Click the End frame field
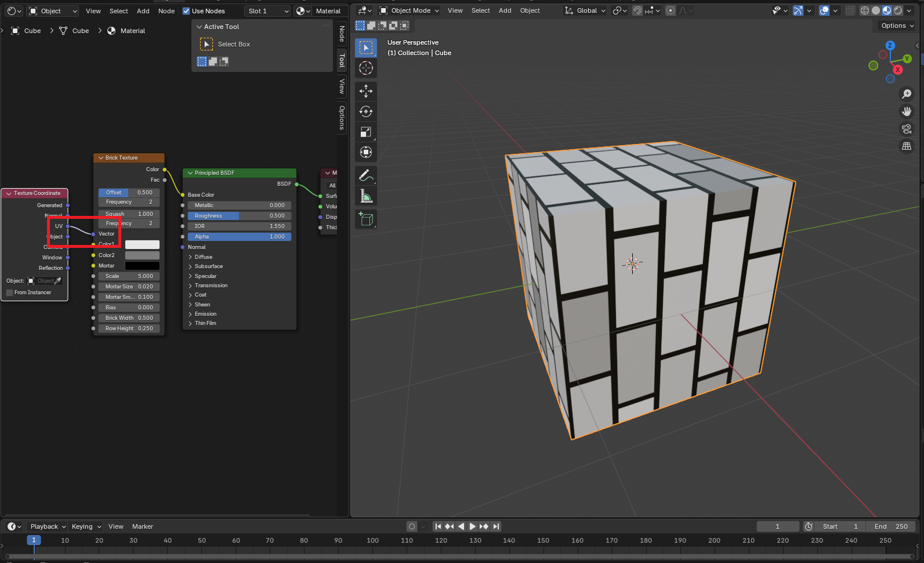The width and height of the screenshot is (924, 563). click(891, 526)
